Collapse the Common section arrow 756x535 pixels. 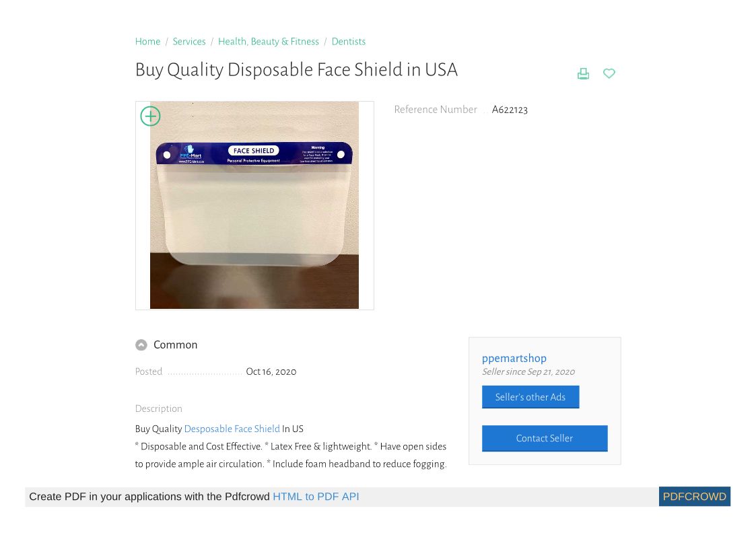(141, 345)
